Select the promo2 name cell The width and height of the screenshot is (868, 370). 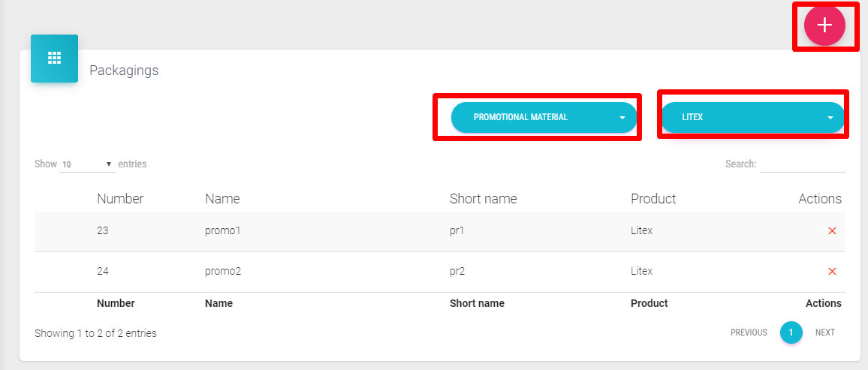[222, 272]
